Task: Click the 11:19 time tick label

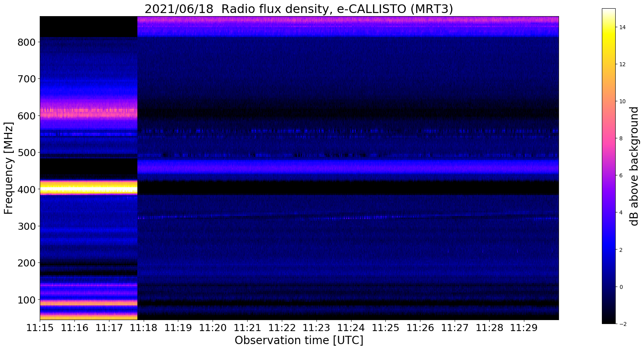Action: tap(178, 328)
